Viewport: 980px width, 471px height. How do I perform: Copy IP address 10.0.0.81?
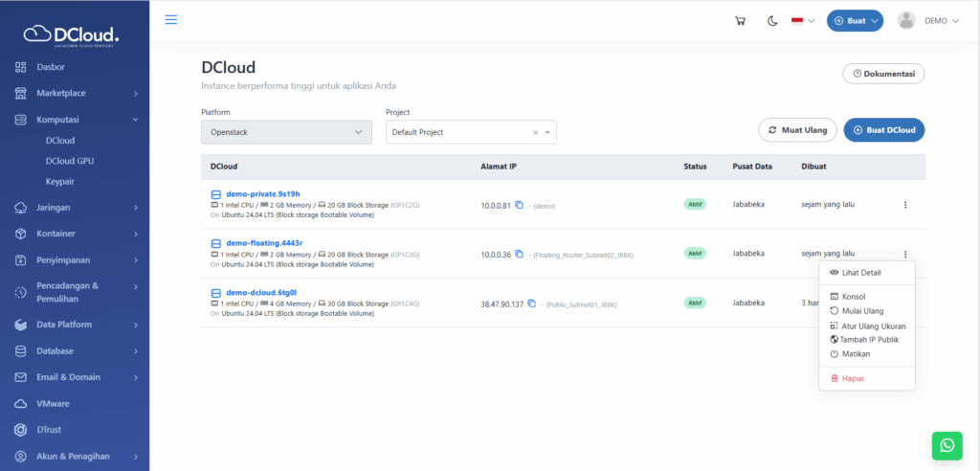pos(519,205)
